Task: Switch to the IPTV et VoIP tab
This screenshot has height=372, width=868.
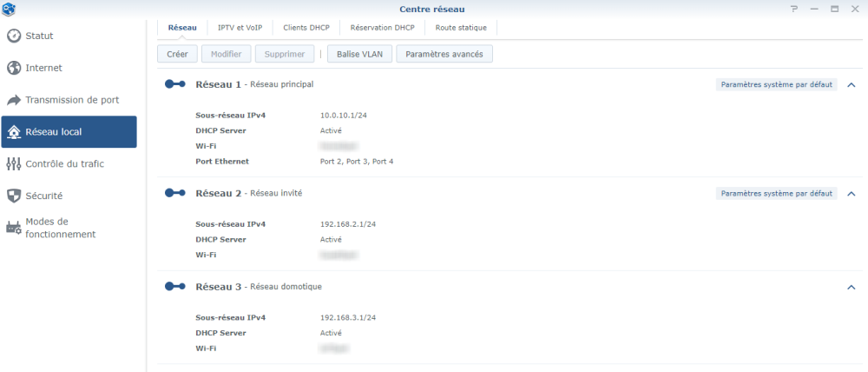Action: [240, 28]
